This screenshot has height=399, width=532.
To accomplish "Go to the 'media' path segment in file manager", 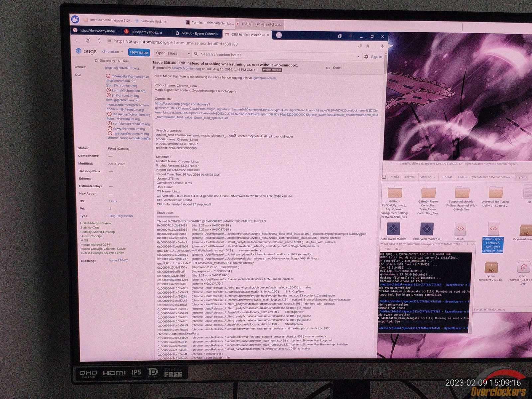I will pyautogui.click(x=395, y=177).
